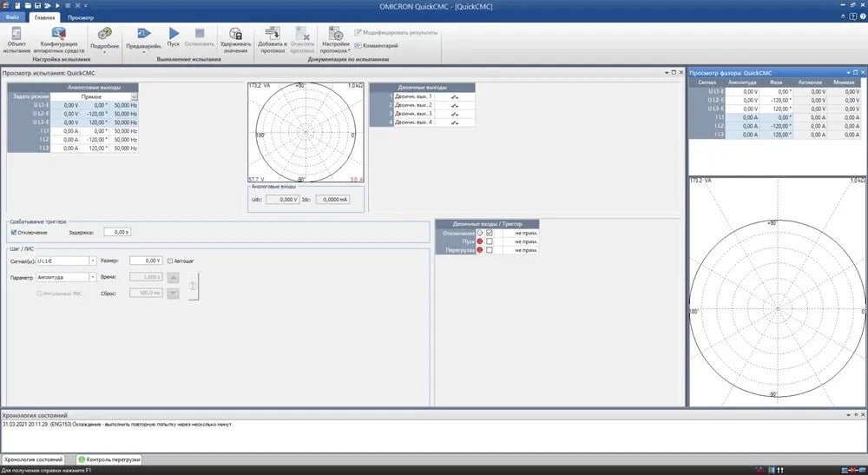868x475 pixels.
Task: Open the Задать режим dropdown
Action: coord(134,96)
